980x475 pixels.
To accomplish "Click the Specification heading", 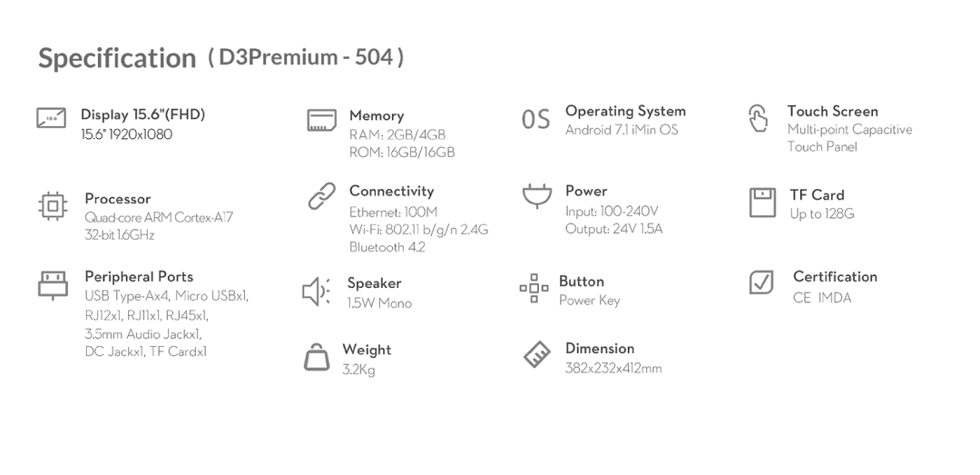I will (117, 58).
